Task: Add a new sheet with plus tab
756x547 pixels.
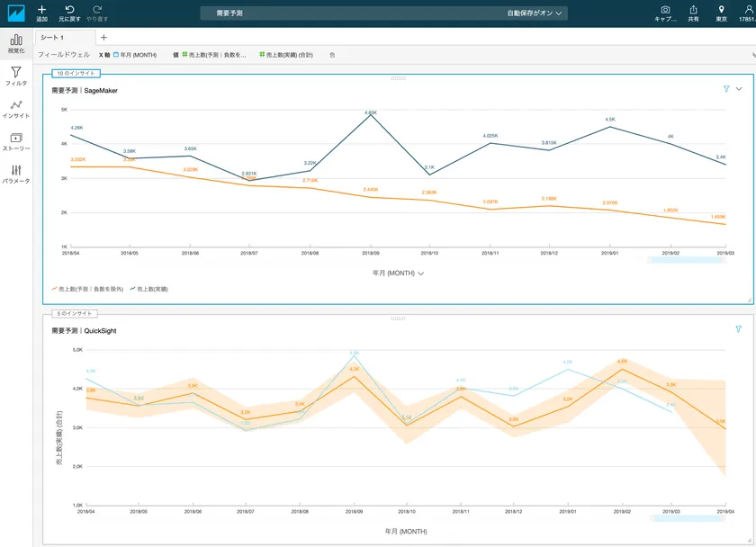Action: pos(103,37)
